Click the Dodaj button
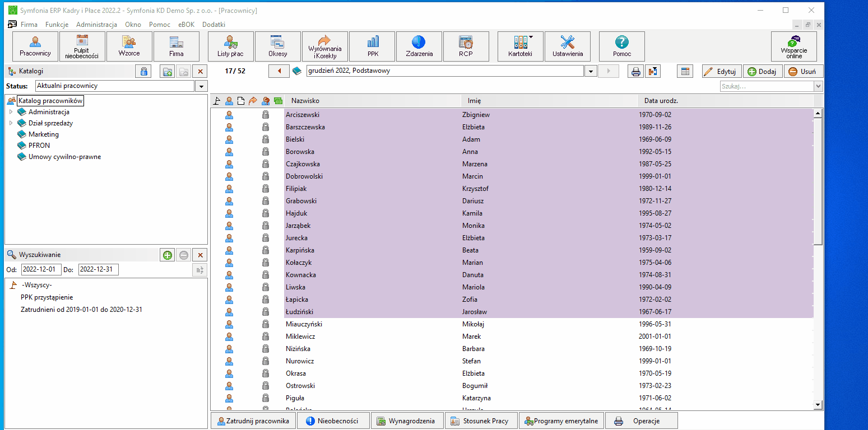This screenshot has width=868, height=430. click(763, 71)
